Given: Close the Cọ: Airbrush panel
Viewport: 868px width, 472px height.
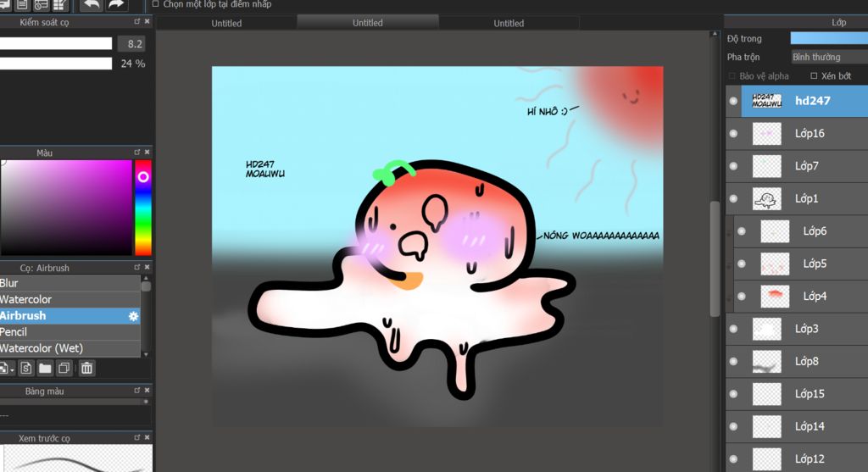Looking at the screenshot, I should (147, 267).
